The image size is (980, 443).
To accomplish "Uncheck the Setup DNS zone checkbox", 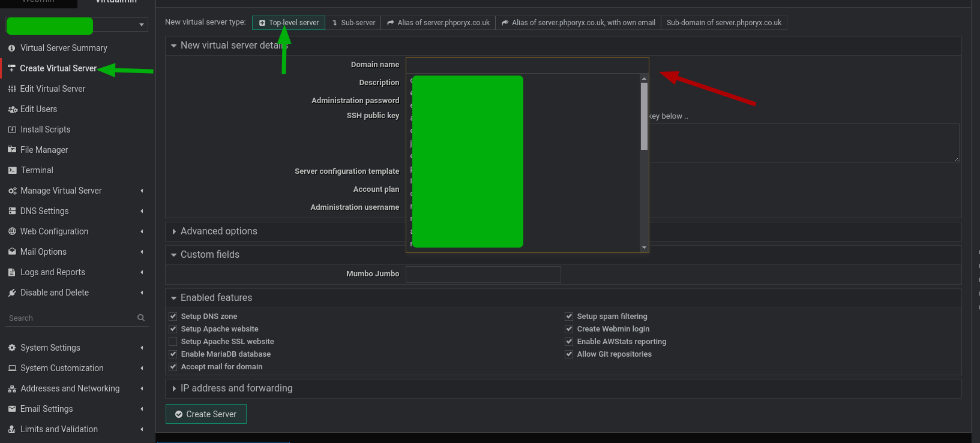I will click(x=173, y=317).
